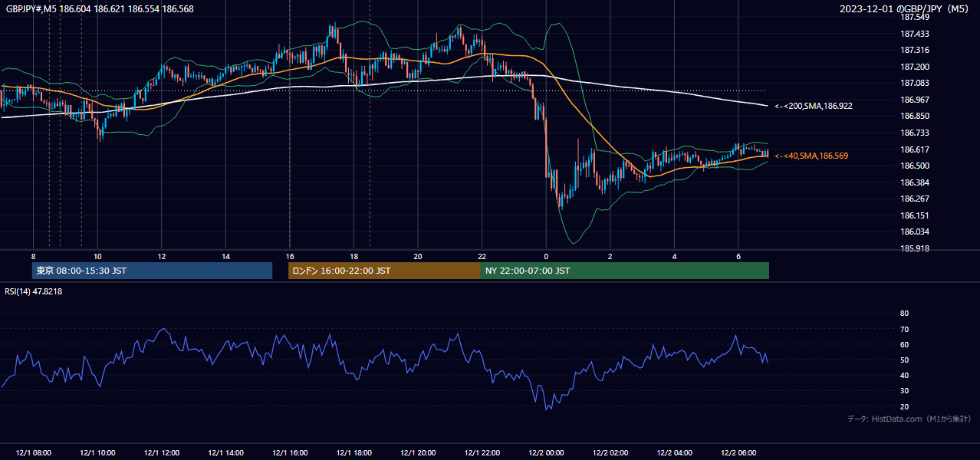This screenshot has height=460, width=980.
Task: Click hour label 0 under the price chart
Action: point(546,256)
